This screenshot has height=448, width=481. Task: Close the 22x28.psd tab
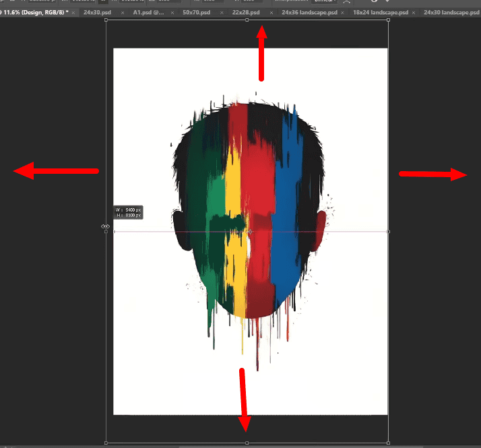[x=271, y=13]
